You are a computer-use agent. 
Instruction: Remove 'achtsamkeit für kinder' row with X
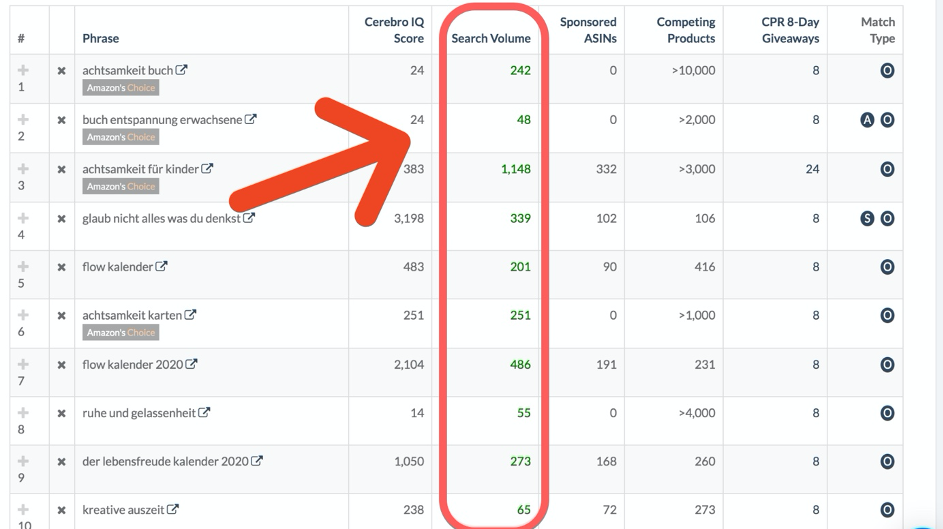[61, 170]
